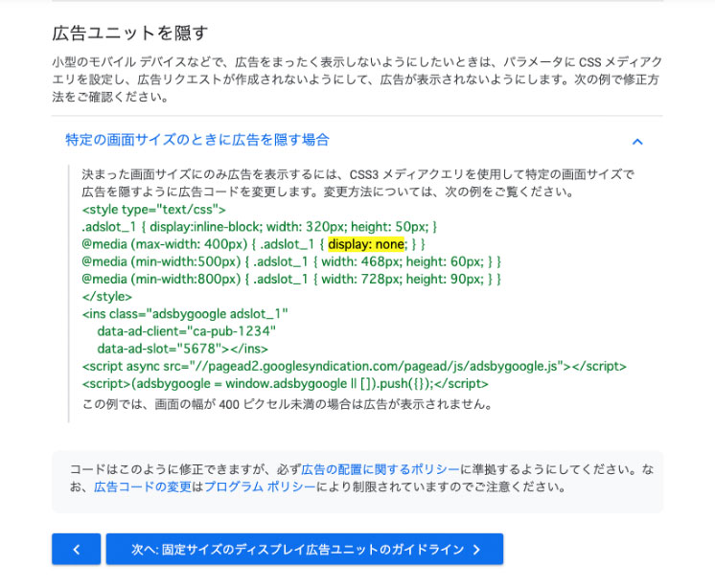Image resolution: width=715 pixels, height=588 pixels.
Task: Click the <style type="text/css"> code line
Action: pyautogui.click(x=153, y=210)
